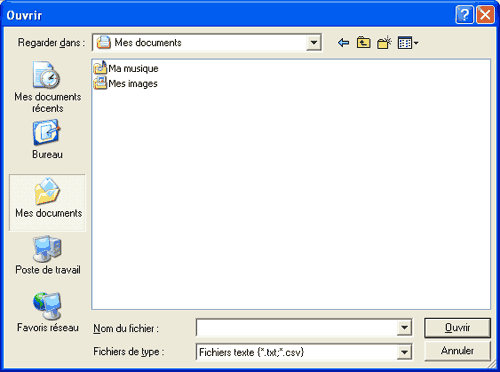Image resolution: width=500 pixels, height=372 pixels.
Task: Click the Nom du fichier text field
Action: point(297,328)
